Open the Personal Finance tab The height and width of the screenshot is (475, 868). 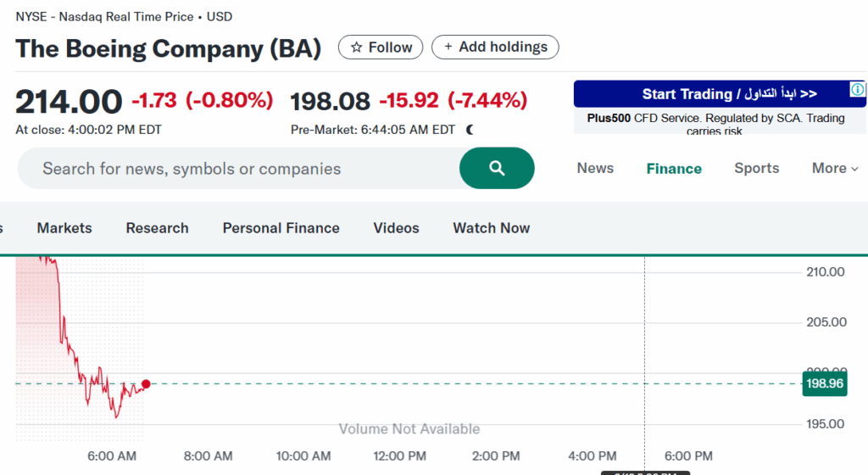(281, 228)
